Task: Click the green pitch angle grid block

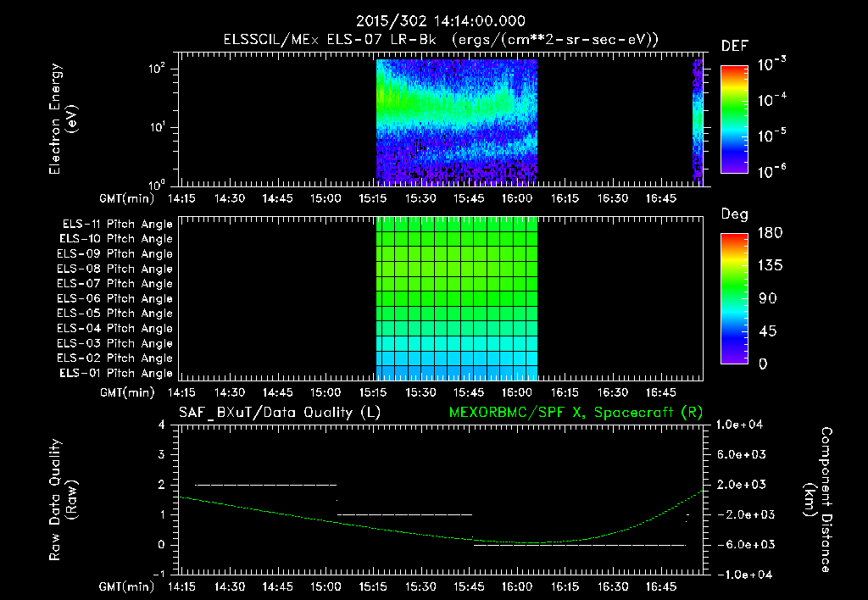Action: pos(457,299)
